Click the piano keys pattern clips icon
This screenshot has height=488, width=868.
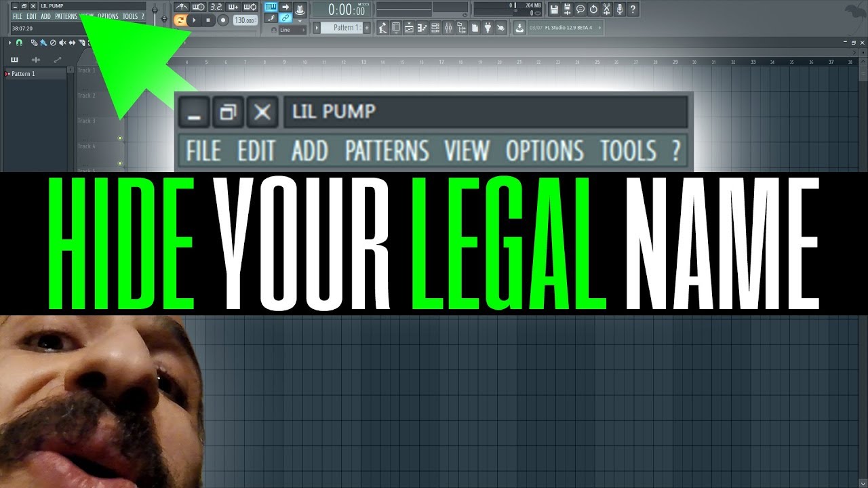coord(14,60)
